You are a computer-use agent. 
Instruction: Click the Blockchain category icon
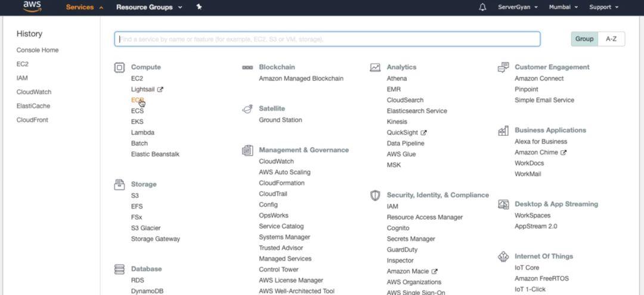click(x=247, y=67)
